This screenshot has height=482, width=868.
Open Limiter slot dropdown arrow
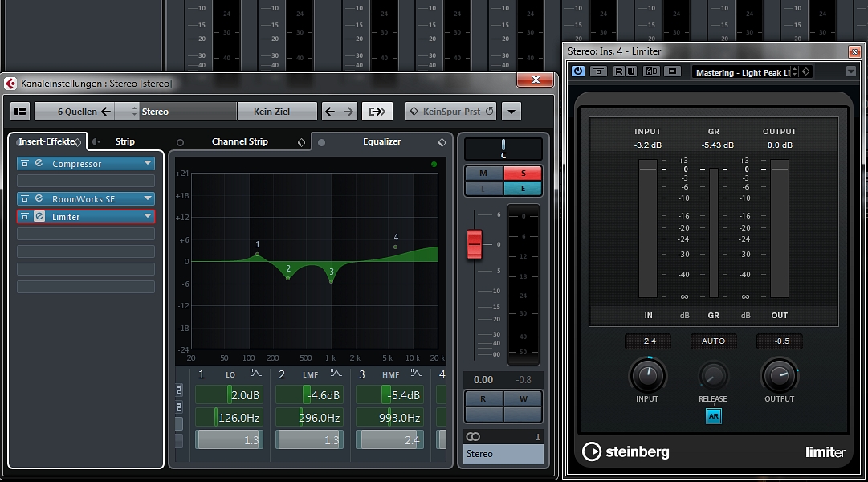coord(147,217)
